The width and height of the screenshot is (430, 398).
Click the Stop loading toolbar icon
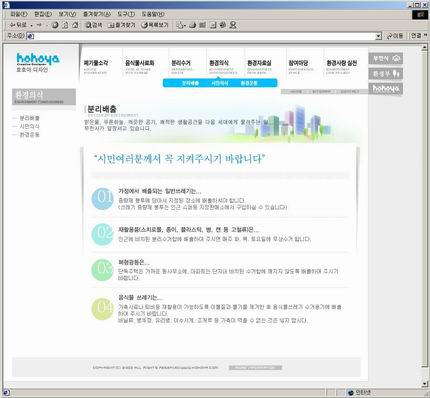click(x=55, y=25)
